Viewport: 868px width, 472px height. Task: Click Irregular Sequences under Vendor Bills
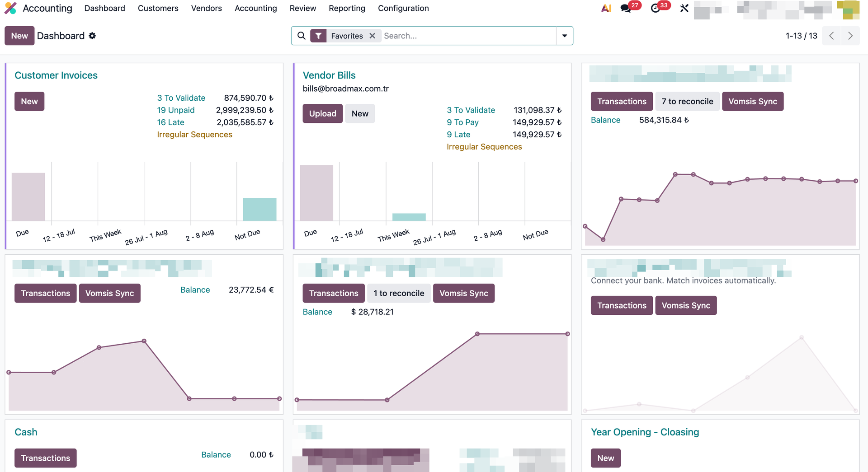pos(484,146)
